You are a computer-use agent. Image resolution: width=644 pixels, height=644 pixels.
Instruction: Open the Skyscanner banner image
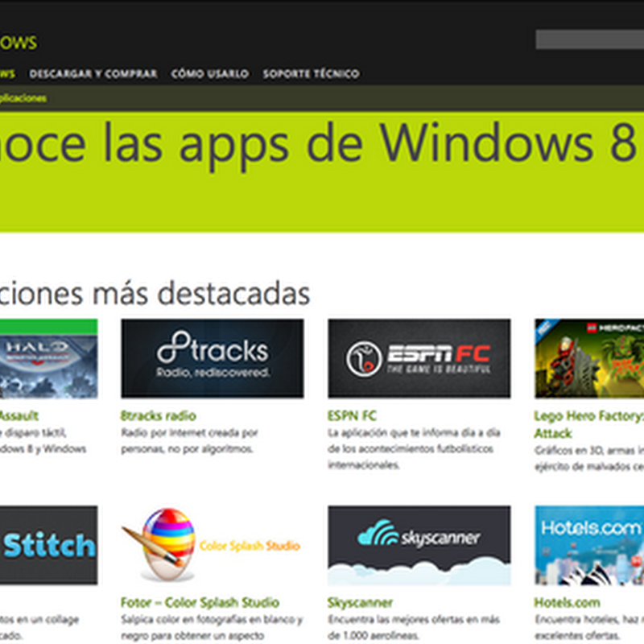419,545
